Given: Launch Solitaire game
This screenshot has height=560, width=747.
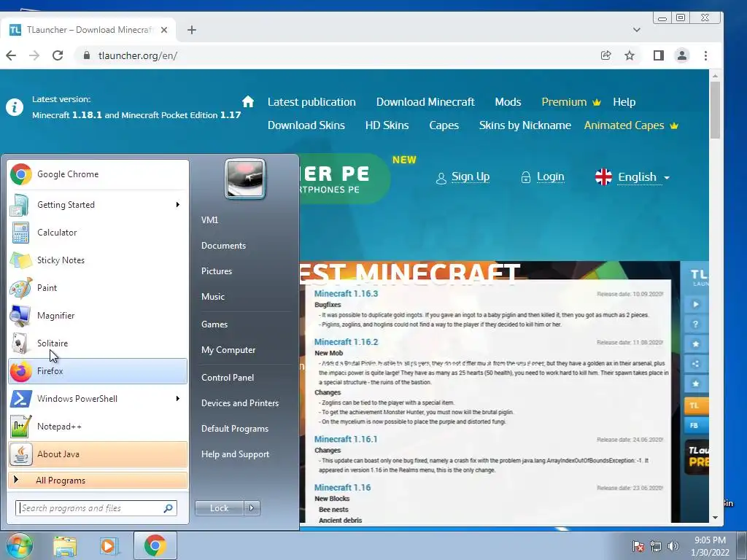Looking at the screenshot, I should pos(98,343).
